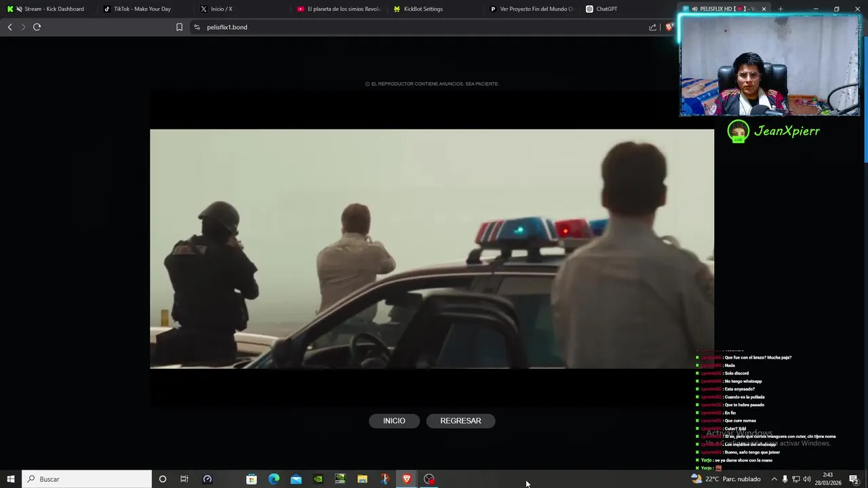Click chat message 'No tengo whatsapp'

743,381
